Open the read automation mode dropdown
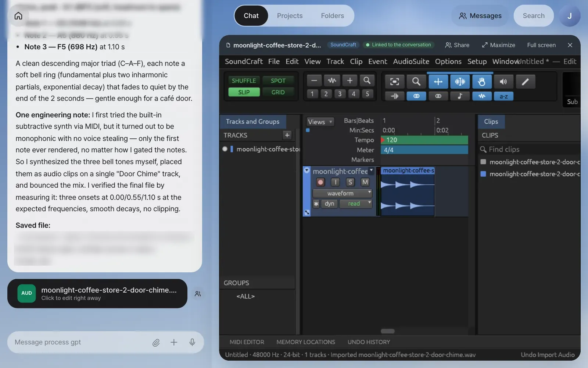The height and width of the screenshot is (368, 588). [355, 204]
